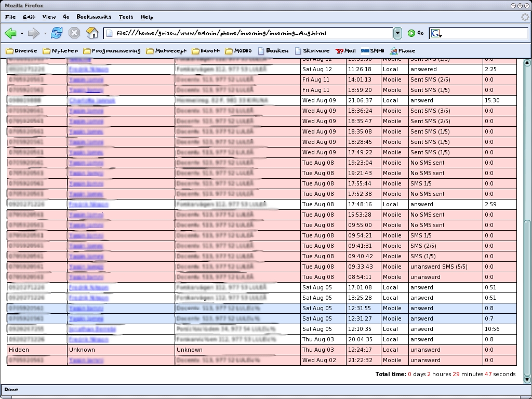
Task: Open the Mail bookmark
Action: [345, 51]
